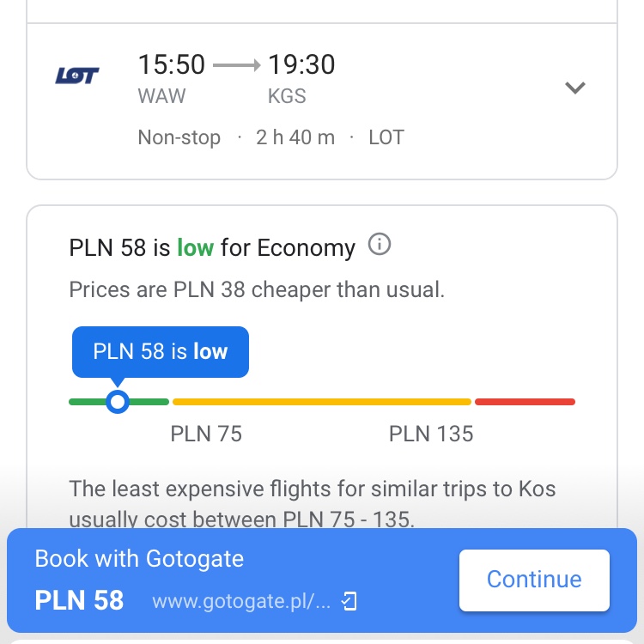The width and height of the screenshot is (644, 644).
Task: Click the red high-price segment of bar
Action: 525,402
